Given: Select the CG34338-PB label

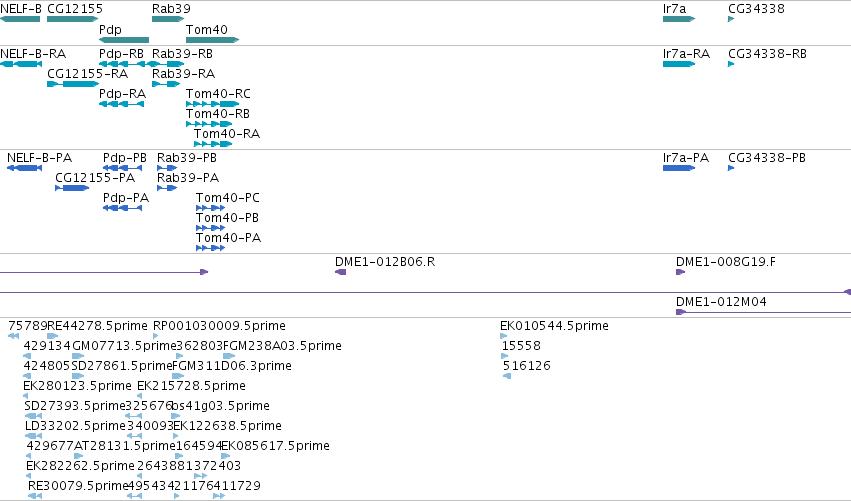Looking at the screenshot, I should pos(767,158).
